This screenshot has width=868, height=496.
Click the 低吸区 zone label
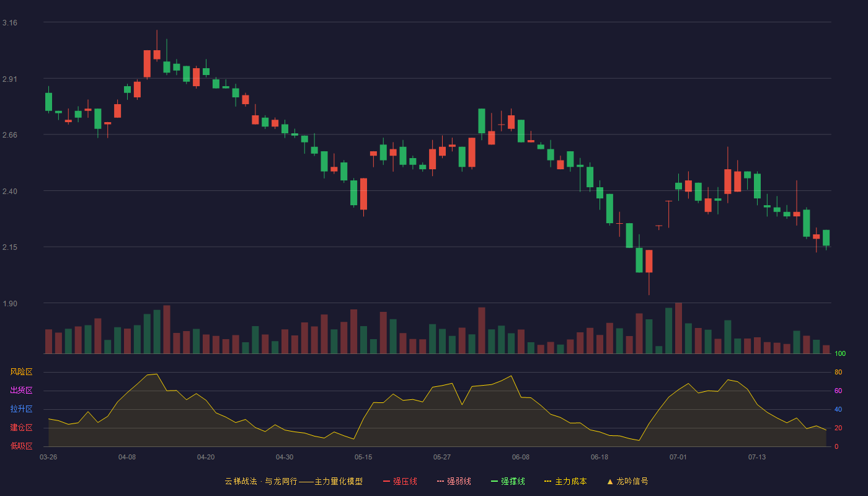click(x=21, y=446)
